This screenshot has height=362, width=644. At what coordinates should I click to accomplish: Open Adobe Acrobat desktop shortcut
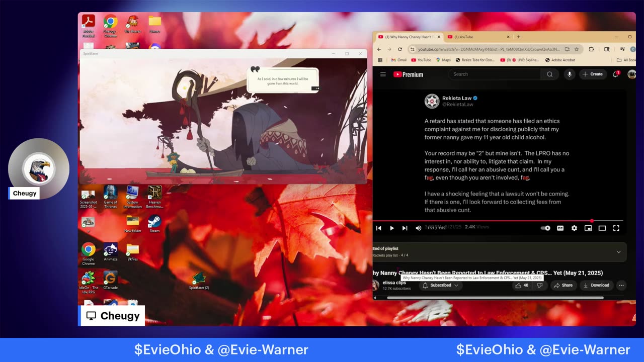(89, 26)
